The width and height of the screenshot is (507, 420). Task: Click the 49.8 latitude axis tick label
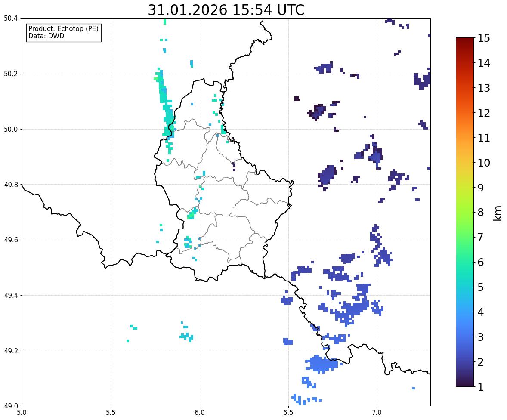pyautogui.click(x=10, y=185)
